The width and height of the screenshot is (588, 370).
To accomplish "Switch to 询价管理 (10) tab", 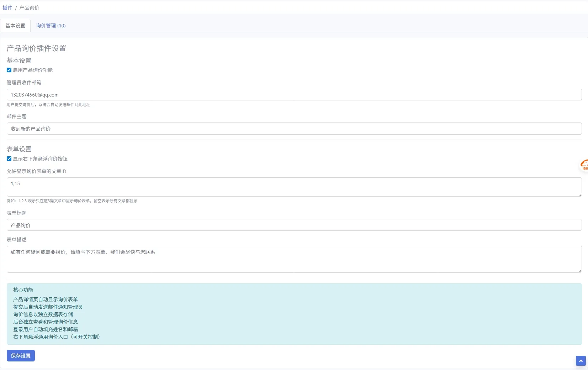I will pyautogui.click(x=51, y=26).
